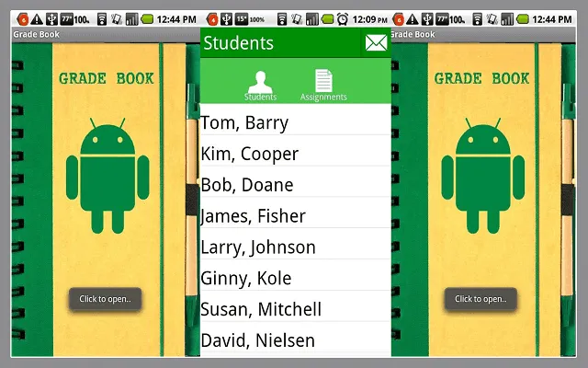588x368 pixels.
Task: Tap GRADE BOOK cover lettering on right screen
Action: click(x=481, y=78)
